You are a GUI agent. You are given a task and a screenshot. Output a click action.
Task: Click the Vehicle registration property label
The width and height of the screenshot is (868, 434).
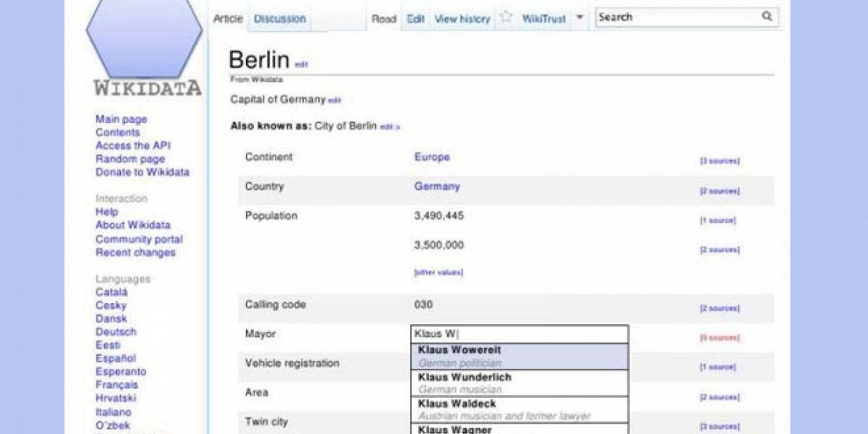(292, 363)
